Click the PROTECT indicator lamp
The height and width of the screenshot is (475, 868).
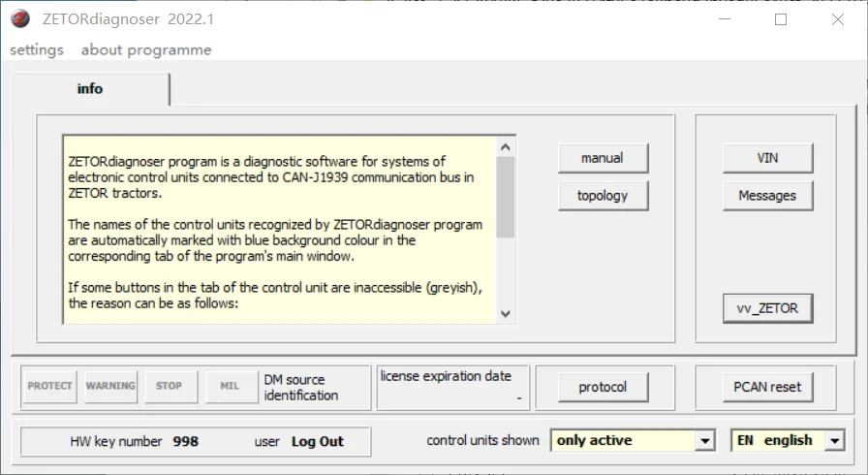coord(49,387)
